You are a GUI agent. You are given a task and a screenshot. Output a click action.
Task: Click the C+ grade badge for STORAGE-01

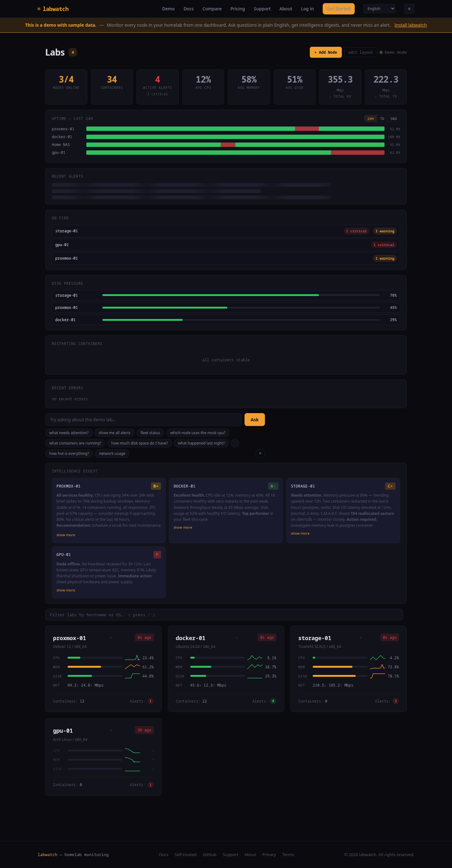coord(390,486)
